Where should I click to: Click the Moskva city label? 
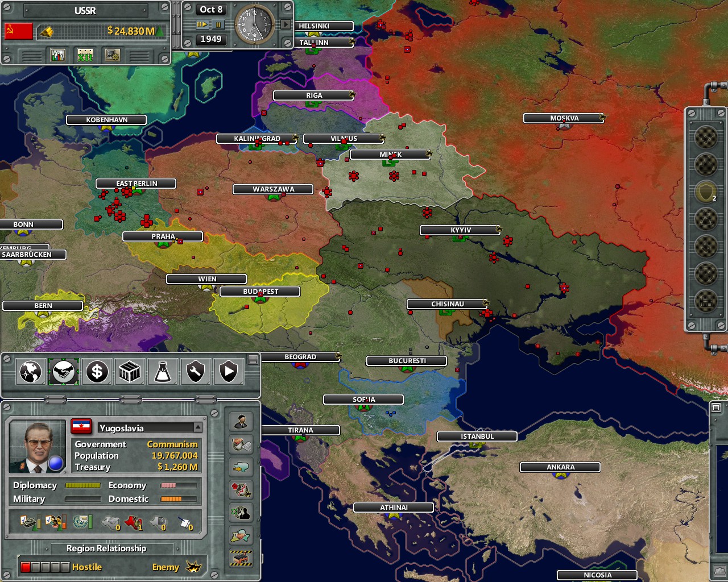click(x=564, y=118)
